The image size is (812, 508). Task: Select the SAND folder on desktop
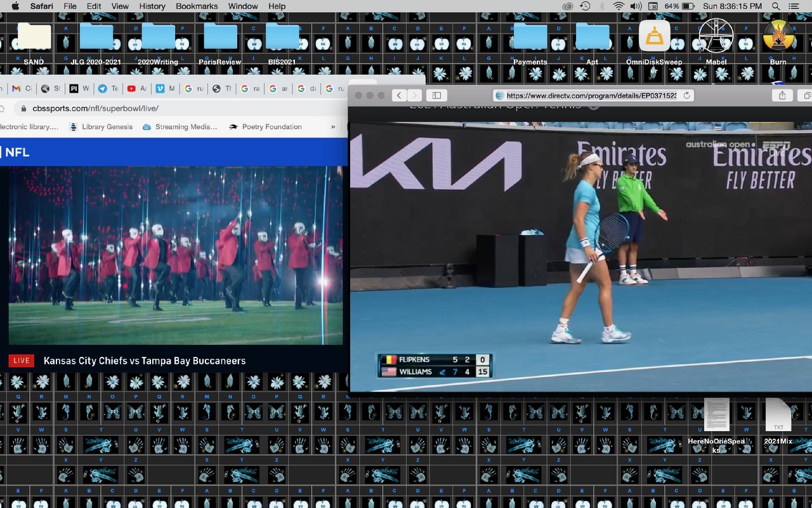pos(34,37)
